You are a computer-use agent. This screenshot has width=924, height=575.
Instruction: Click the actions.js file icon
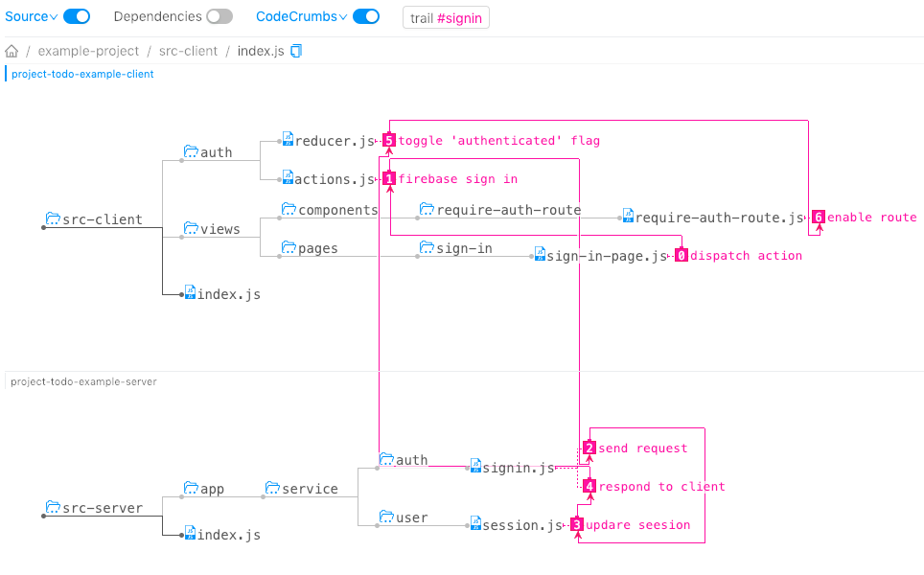tap(288, 177)
